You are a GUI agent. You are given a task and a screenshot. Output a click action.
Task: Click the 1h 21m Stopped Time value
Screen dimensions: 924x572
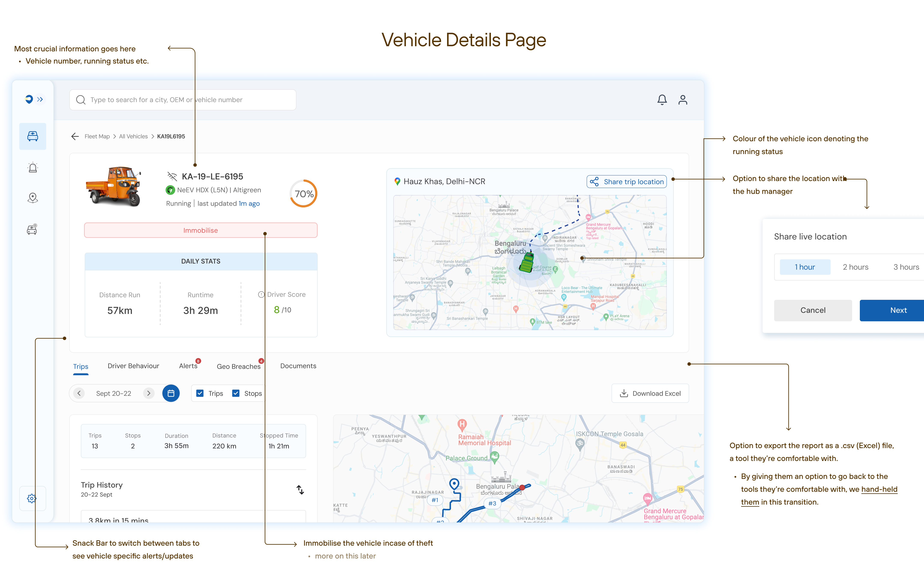pyautogui.click(x=279, y=446)
